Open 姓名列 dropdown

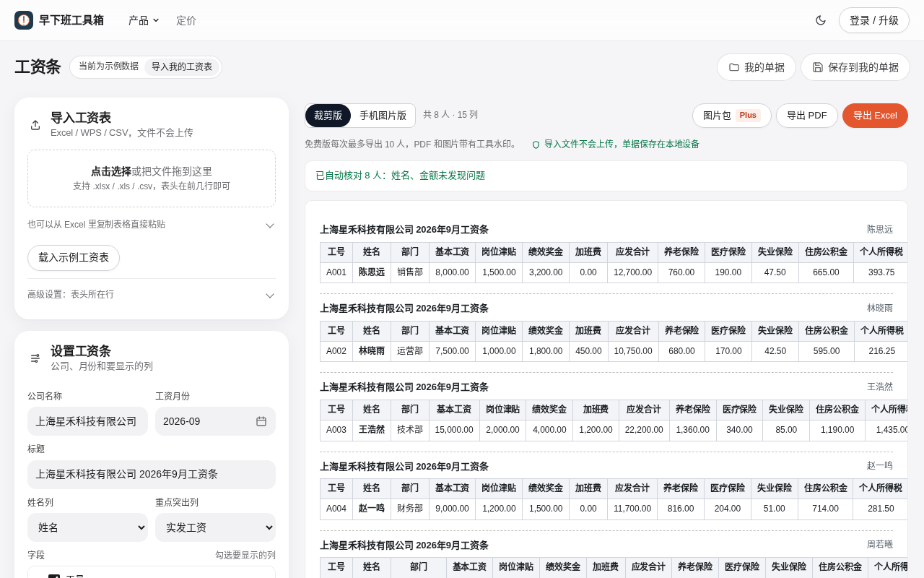click(x=87, y=527)
